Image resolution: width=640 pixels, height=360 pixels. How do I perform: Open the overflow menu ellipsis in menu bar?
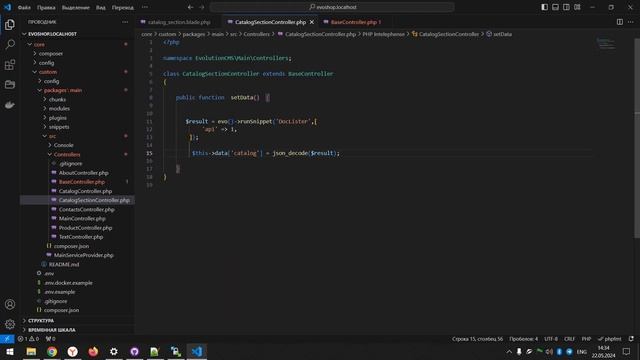pos(145,7)
